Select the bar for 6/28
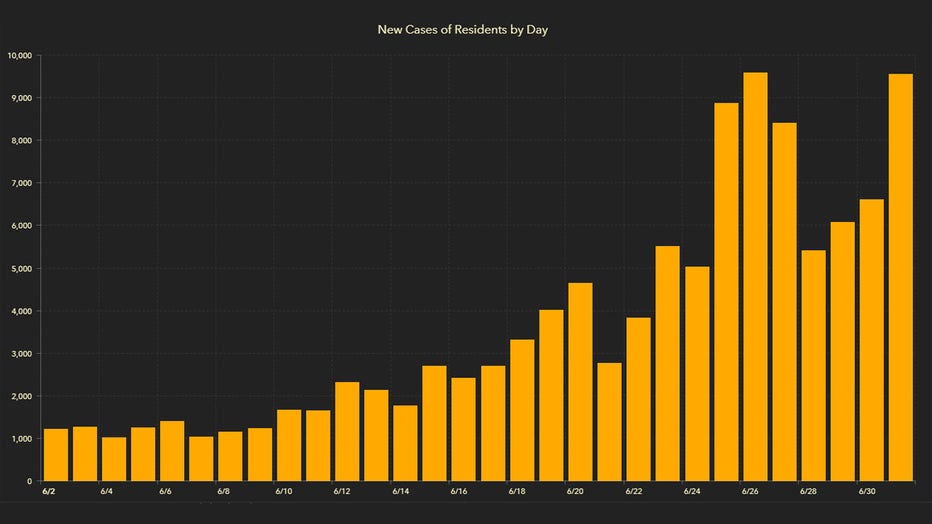The width and height of the screenshot is (932, 524). 814,366
